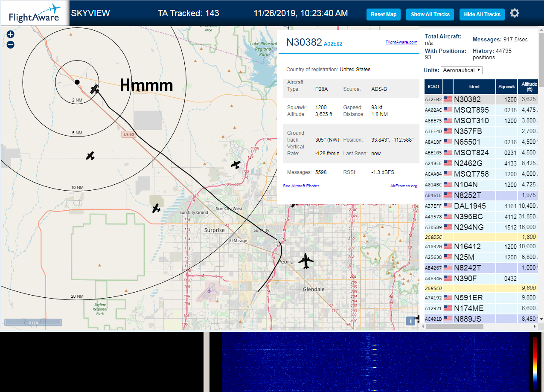Sort table by ICAO column header
Screen dimensions: 544x392
[433, 87]
